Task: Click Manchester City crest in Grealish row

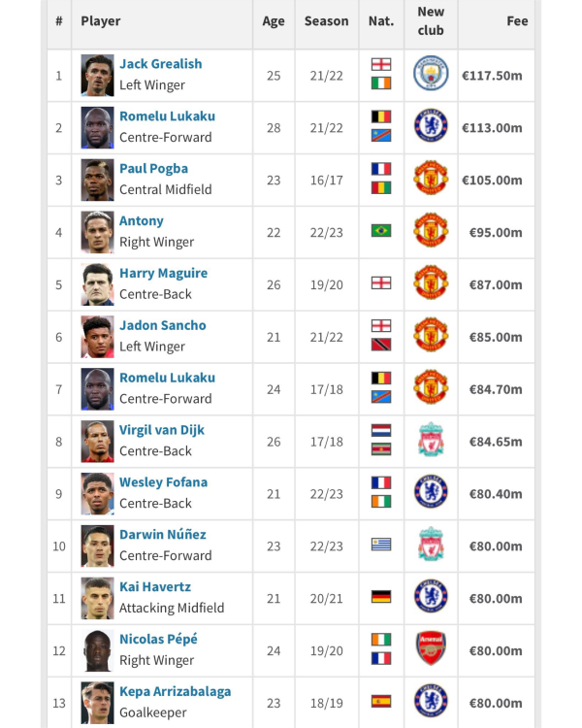Action: click(431, 74)
